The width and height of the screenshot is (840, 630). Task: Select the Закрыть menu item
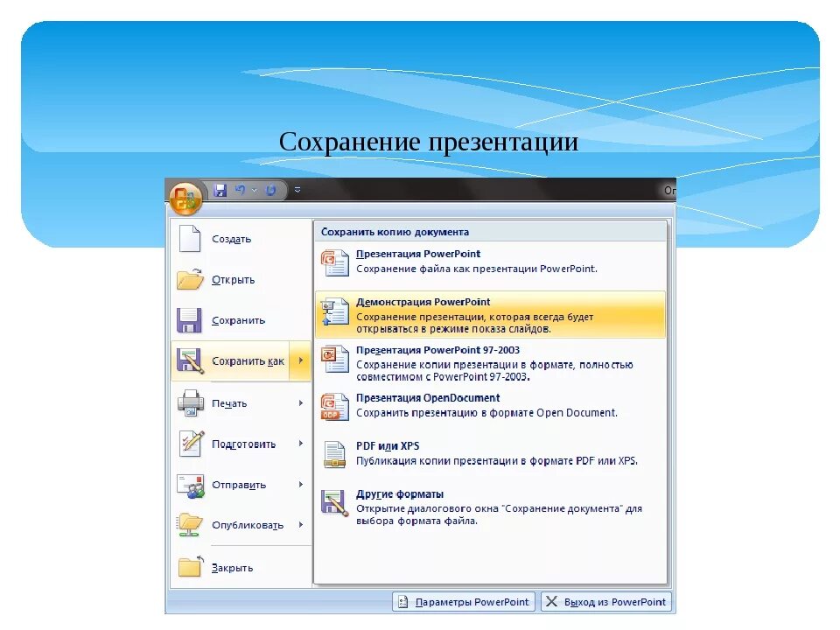tap(241, 567)
